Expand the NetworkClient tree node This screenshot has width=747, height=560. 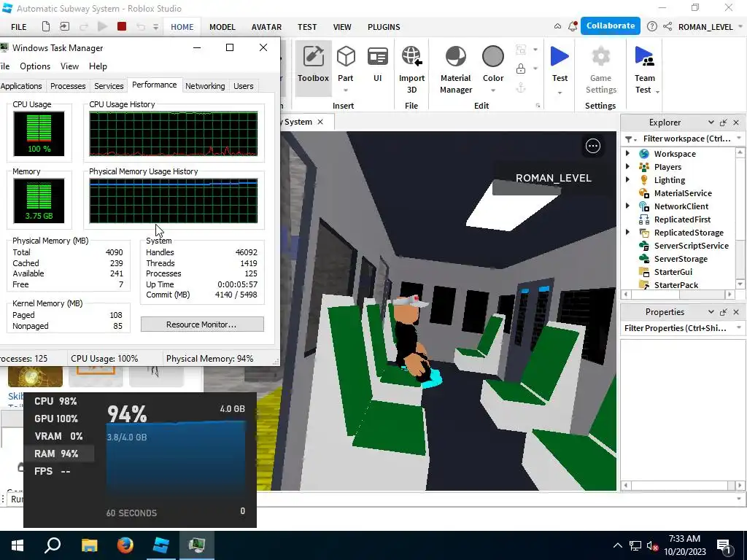pos(627,206)
